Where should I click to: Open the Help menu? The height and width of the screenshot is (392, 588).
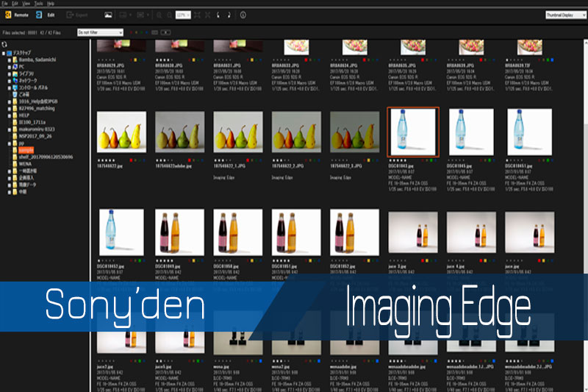tap(51, 4)
